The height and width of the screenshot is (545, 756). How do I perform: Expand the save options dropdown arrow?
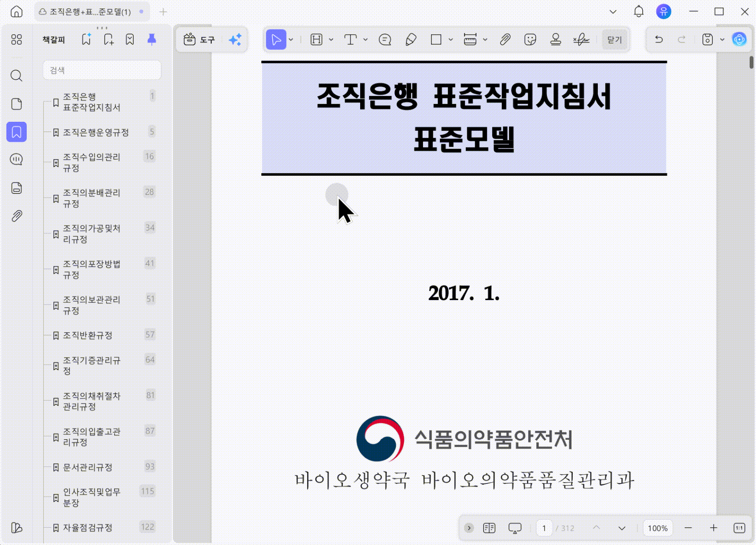click(722, 40)
